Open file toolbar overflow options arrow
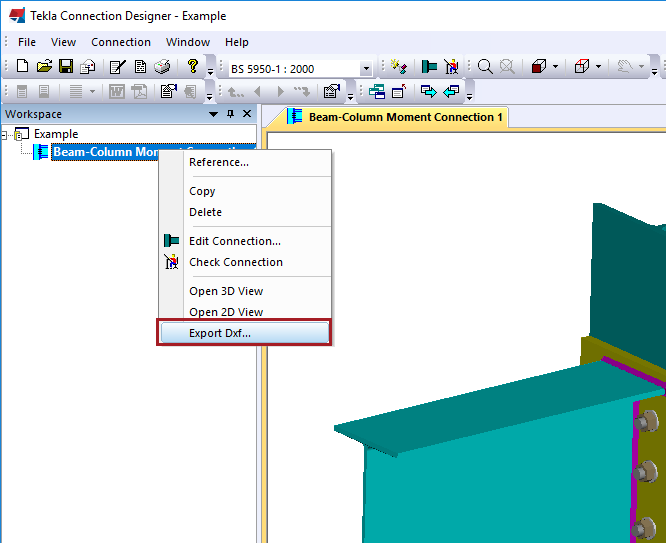The height and width of the screenshot is (543, 666). click(x=210, y=71)
